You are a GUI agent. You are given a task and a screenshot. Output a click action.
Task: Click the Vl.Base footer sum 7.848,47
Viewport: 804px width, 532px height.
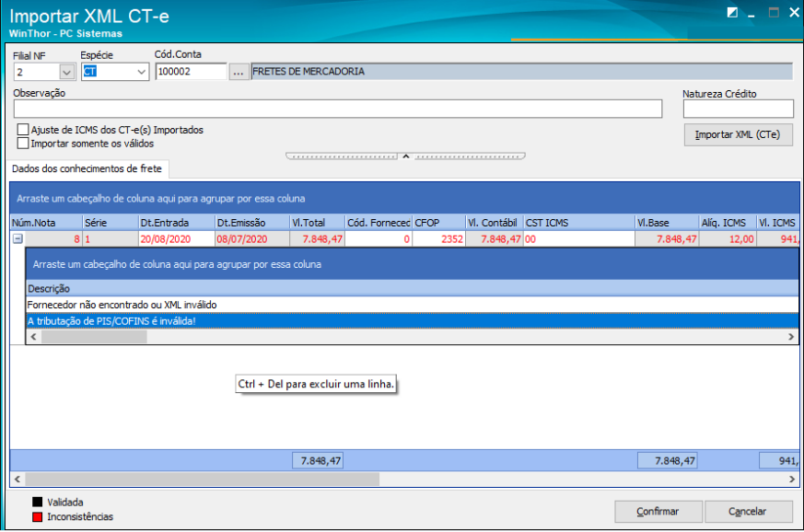668,460
